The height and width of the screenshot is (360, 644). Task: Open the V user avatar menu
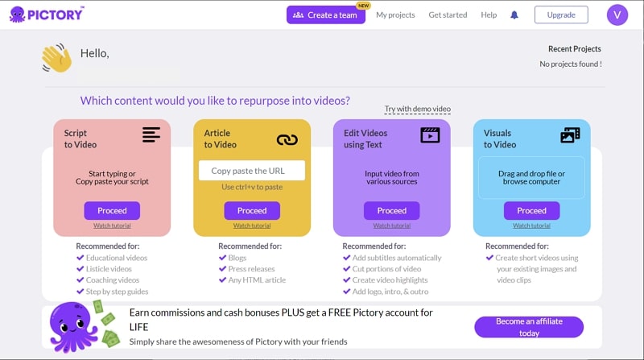click(617, 14)
